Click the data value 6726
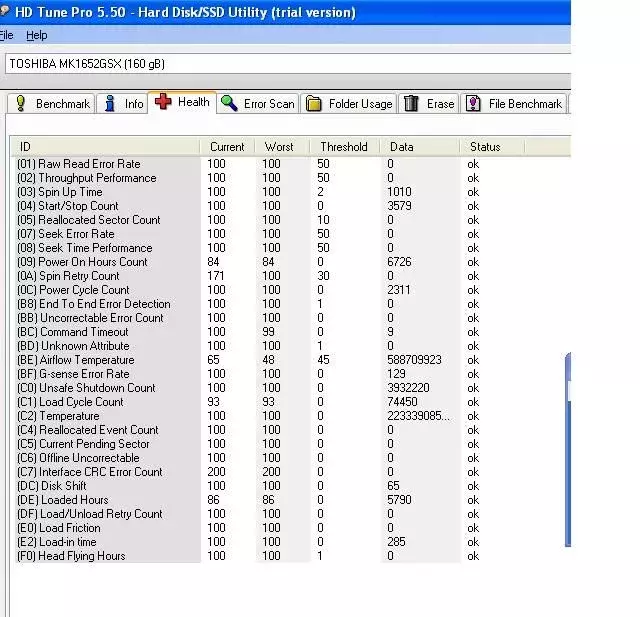 coord(399,262)
